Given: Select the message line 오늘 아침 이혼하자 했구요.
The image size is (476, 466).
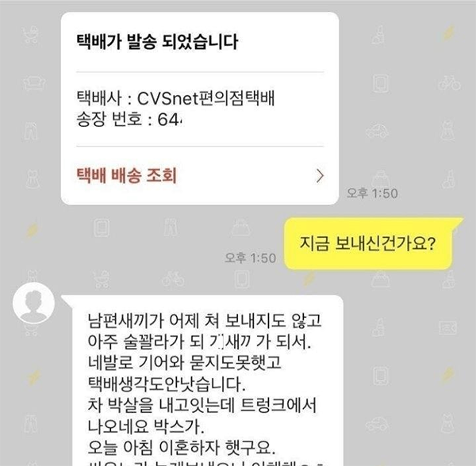Looking at the screenshot, I should 181,448.
